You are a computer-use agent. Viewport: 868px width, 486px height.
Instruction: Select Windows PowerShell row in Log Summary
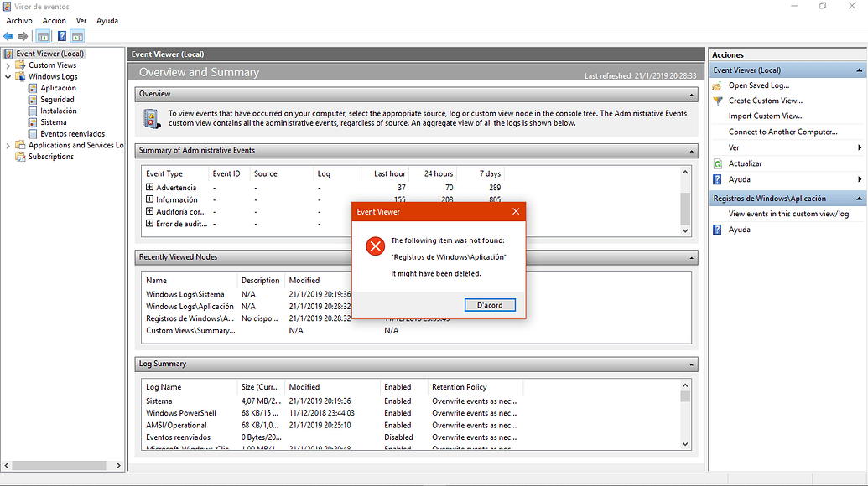point(331,413)
